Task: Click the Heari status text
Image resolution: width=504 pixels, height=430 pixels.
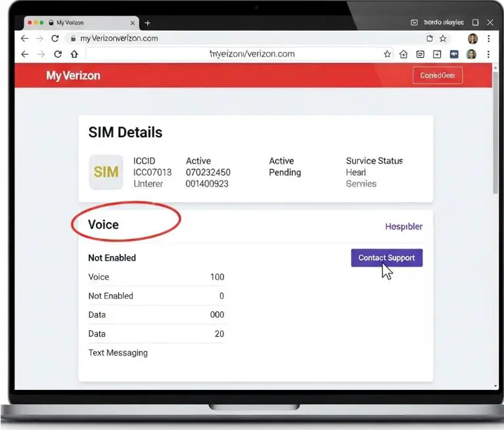Action: point(355,173)
